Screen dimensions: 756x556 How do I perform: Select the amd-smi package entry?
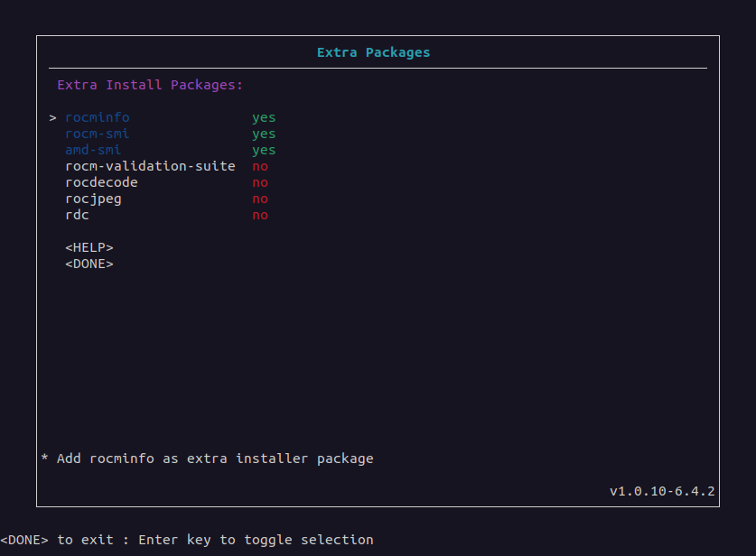(x=93, y=151)
